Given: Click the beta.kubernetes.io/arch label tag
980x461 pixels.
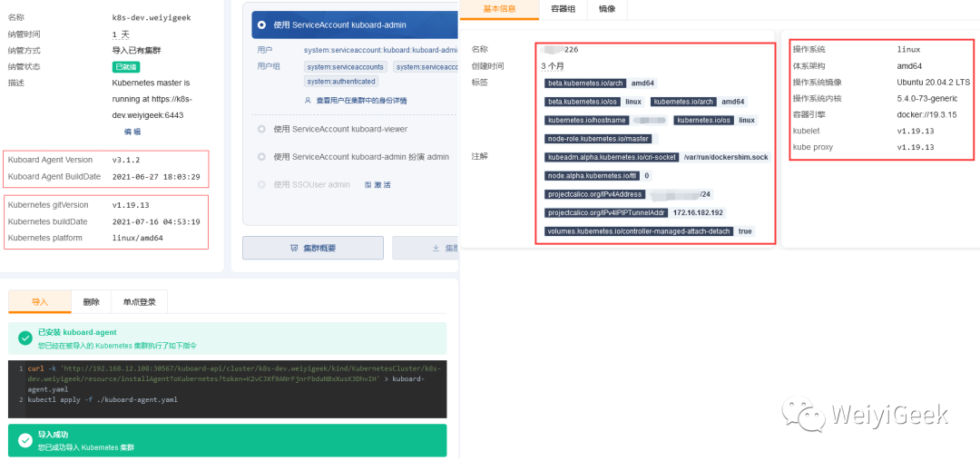Looking at the screenshot, I should 585,83.
